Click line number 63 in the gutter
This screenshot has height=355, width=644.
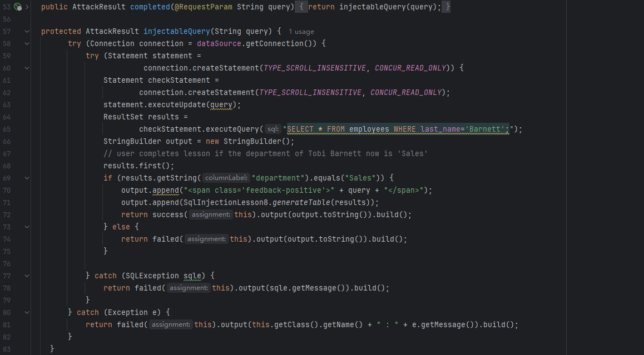pyautogui.click(x=7, y=104)
